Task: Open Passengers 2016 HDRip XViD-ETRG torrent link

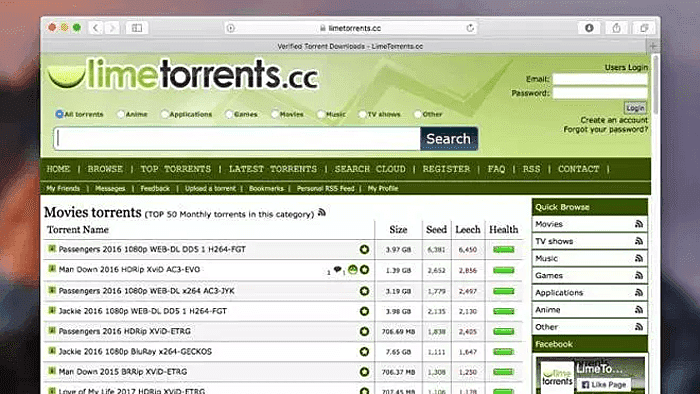Action: (125, 331)
